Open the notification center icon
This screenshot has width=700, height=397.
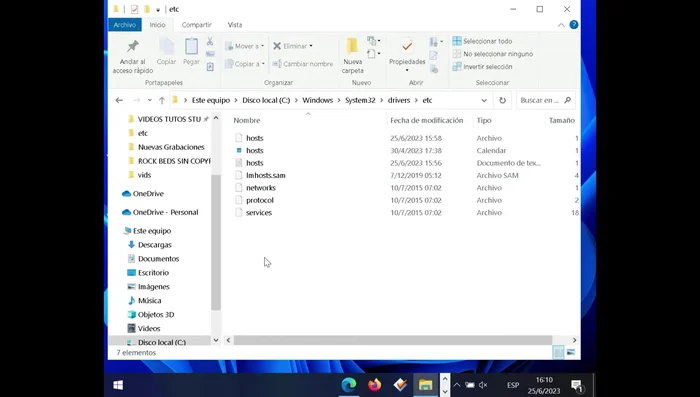(x=577, y=385)
